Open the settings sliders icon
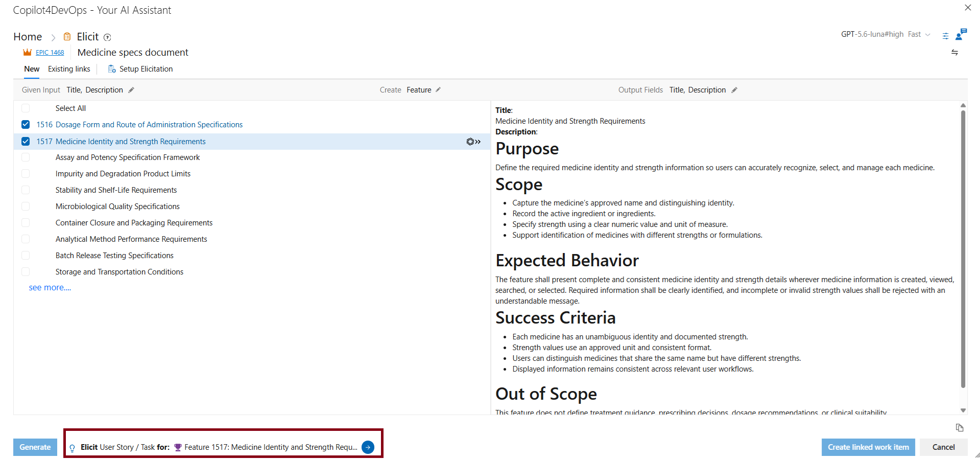Viewport: 980px width, 459px height. [x=945, y=36]
